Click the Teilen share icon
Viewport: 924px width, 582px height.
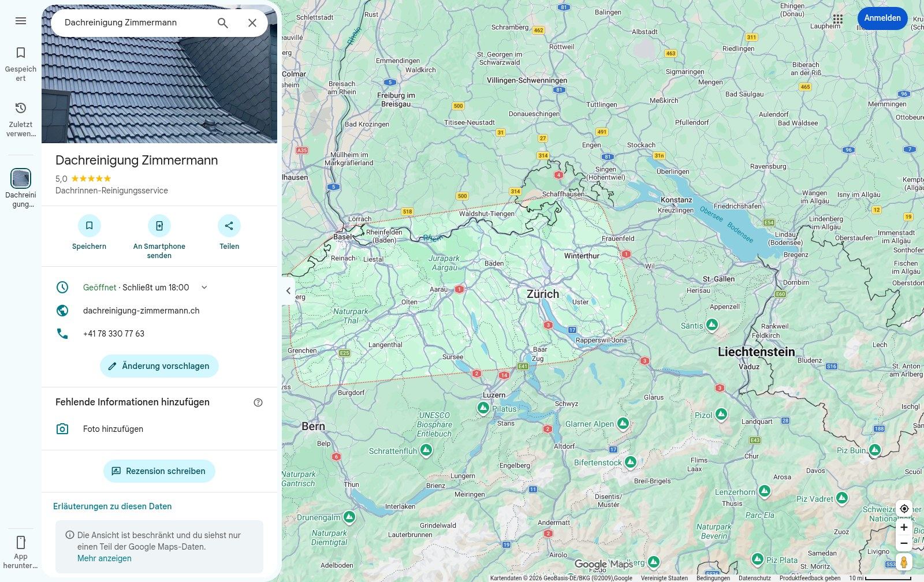pyautogui.click(x=229, y=226)
